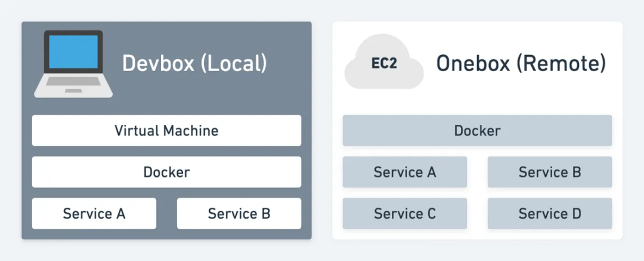Click the blue laptop screen
Screen dimensions: 644x261
[x=73, y=53]
